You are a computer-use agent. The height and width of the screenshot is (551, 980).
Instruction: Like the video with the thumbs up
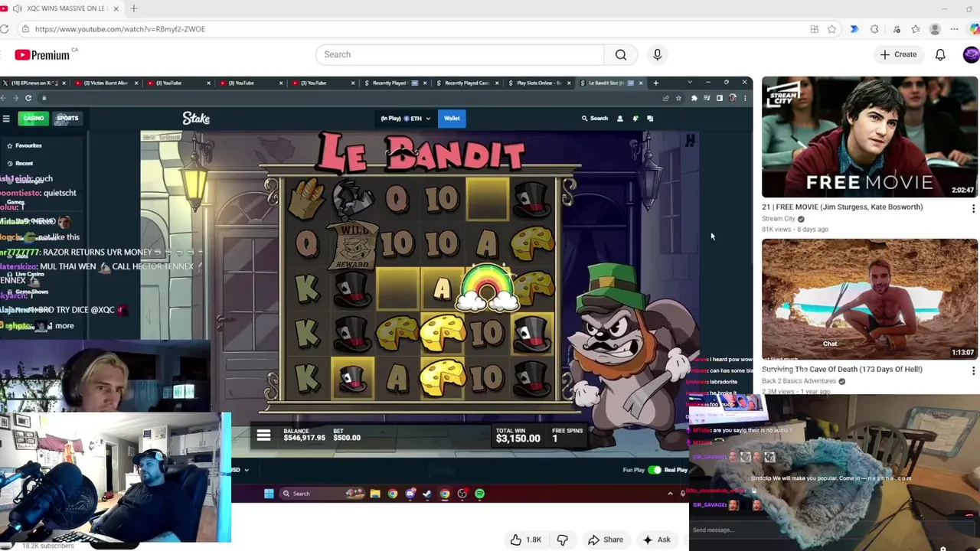point(526,540)
